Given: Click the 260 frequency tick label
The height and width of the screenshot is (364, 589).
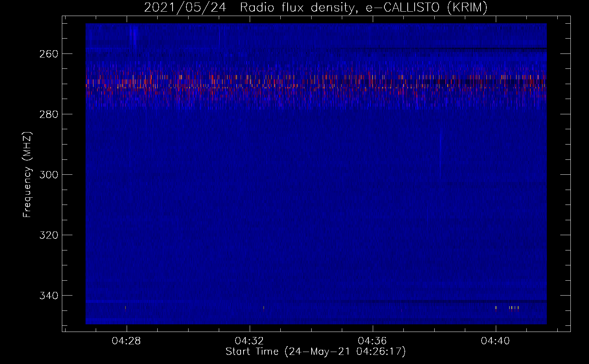Looking at the screenshot, I should click(48, 54).
